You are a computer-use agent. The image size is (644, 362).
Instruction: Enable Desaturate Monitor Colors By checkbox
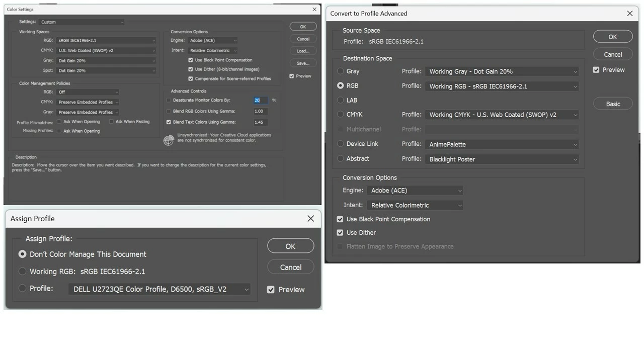(x=169, y=100)
